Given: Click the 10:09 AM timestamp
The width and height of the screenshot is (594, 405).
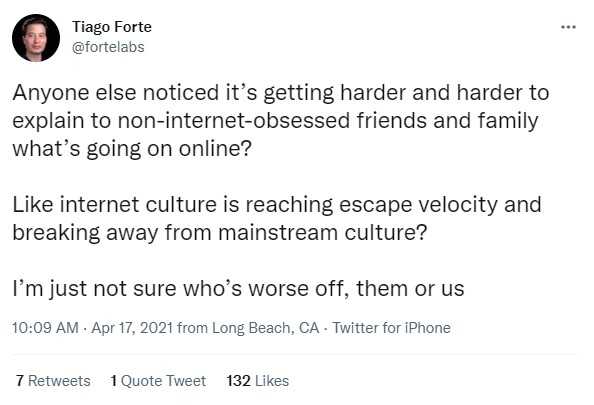Looking at the screenshot, I should [45, 328].
